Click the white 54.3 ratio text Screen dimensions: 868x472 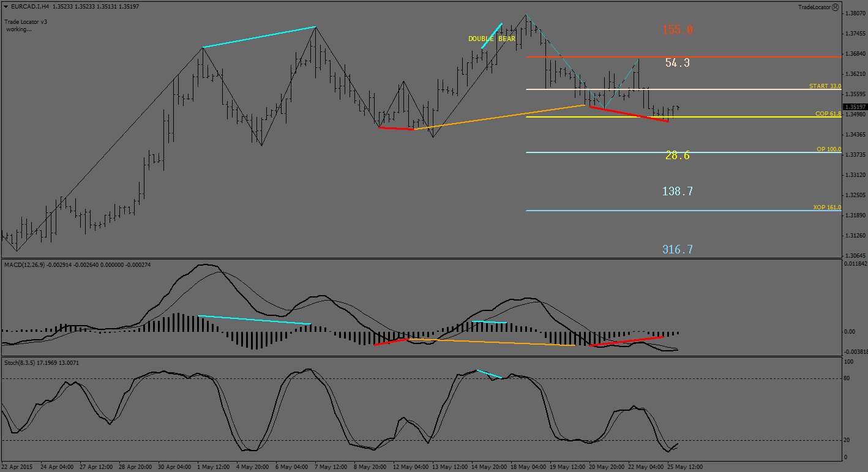pyautogui.click(x=678, y=62)
